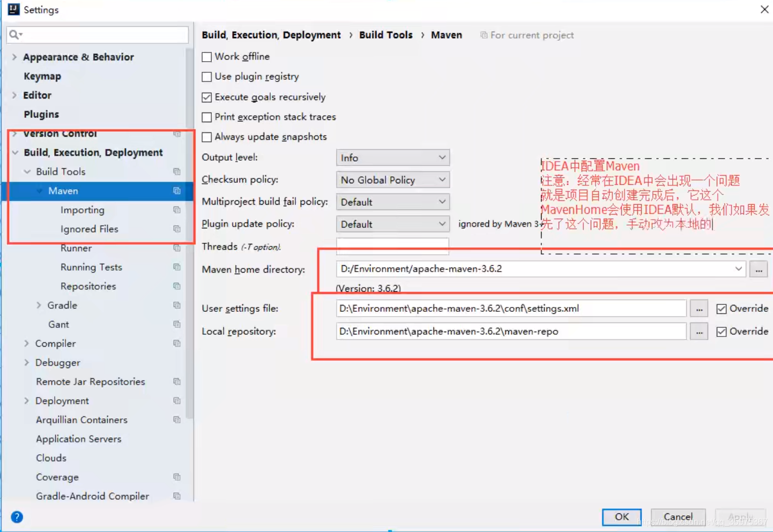Open Application Servers settings page

(x=79, y=439)
